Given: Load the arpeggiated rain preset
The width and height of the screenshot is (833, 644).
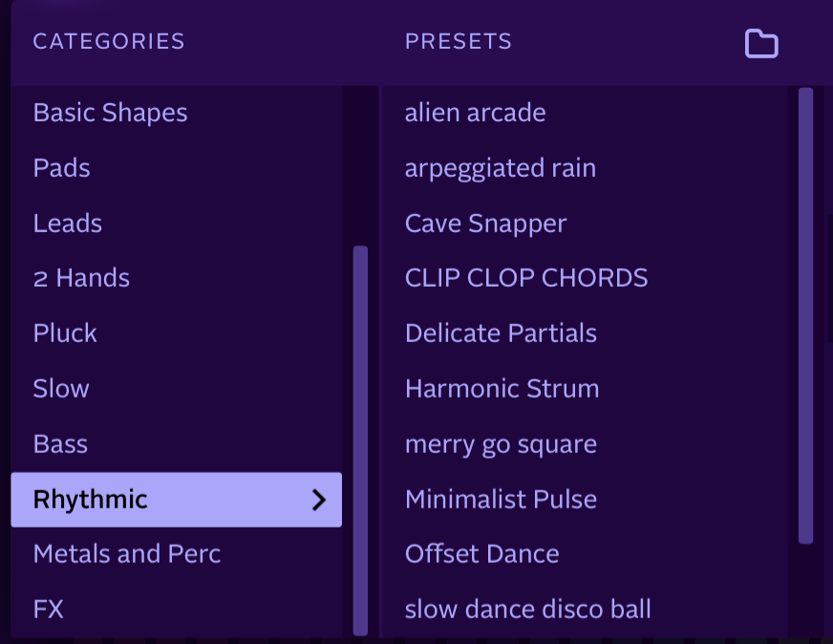Looking at the screenshot, I should coord(500,168).
